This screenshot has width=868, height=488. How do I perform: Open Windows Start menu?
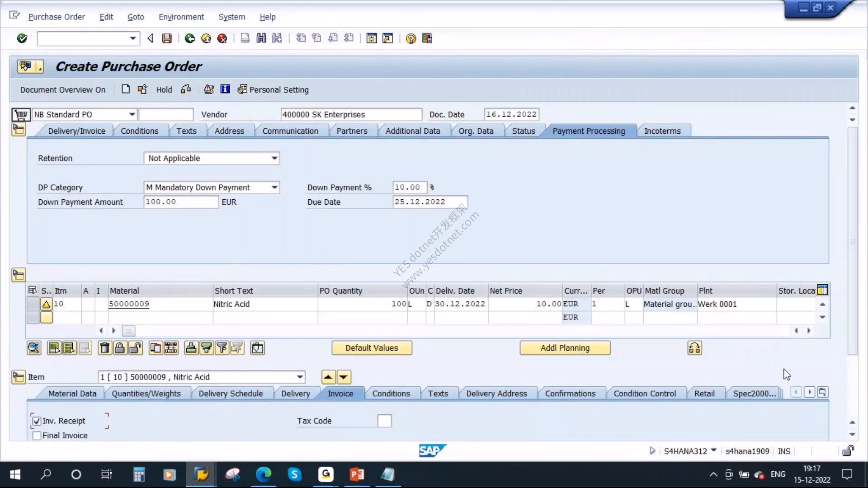tap(15, 474)
